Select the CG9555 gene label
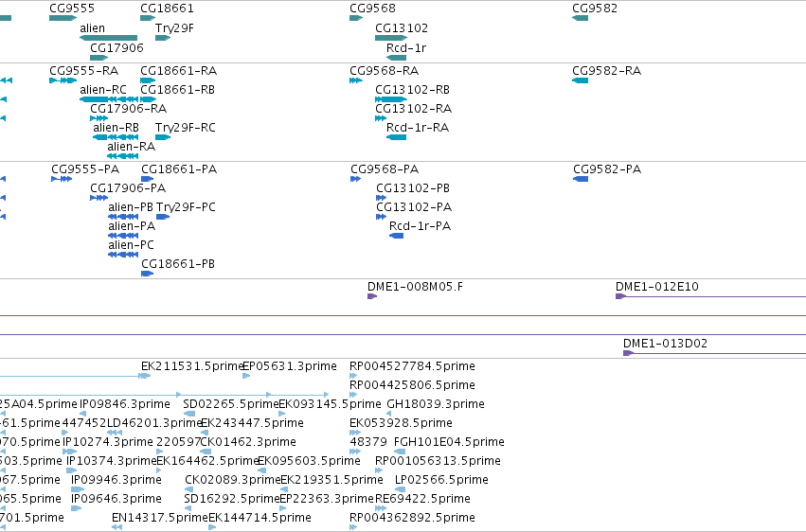The height and width of the screenshot is (532, 806). [x=72, y=9]
